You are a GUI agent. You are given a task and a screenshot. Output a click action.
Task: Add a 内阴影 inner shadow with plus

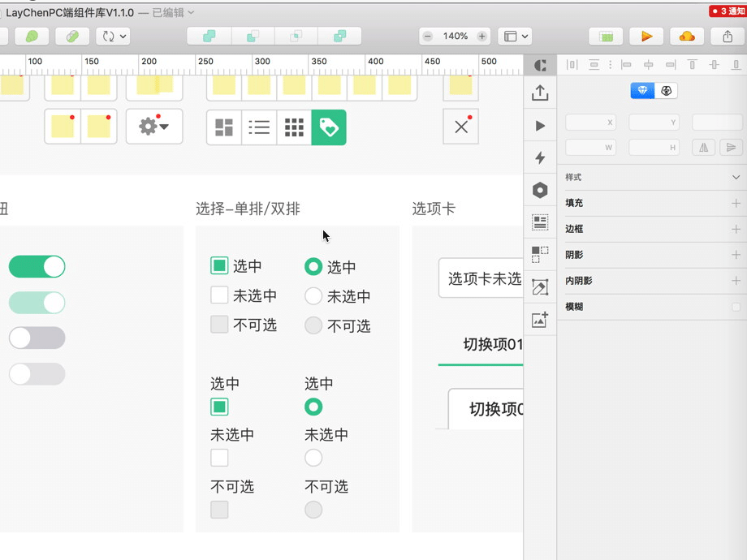pos(736,281)
